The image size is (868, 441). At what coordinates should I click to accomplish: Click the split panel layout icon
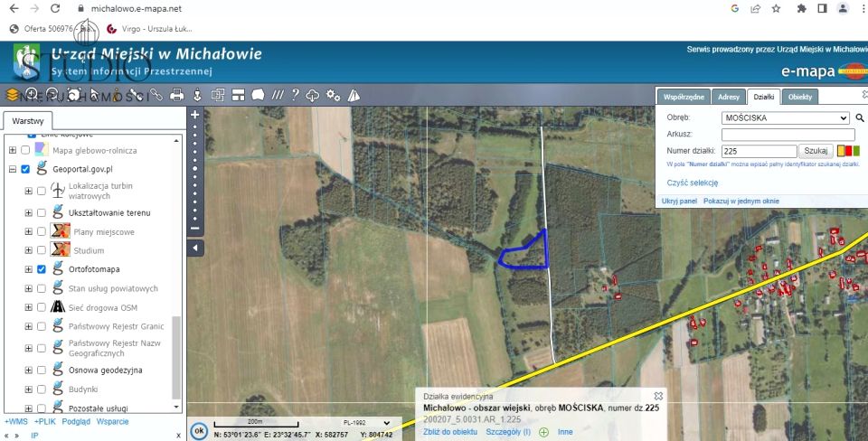click(238, 95)
